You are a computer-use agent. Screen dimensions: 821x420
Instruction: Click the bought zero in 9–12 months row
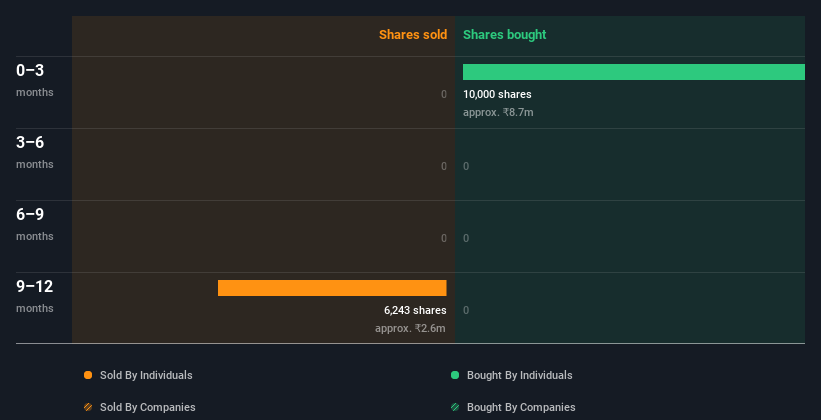[466, 310]
